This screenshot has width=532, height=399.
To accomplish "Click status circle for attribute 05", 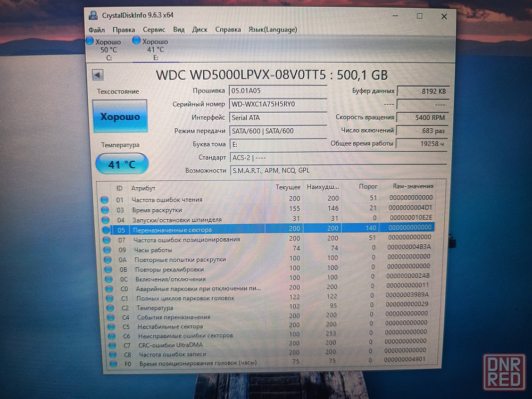I will coord(106,230).
